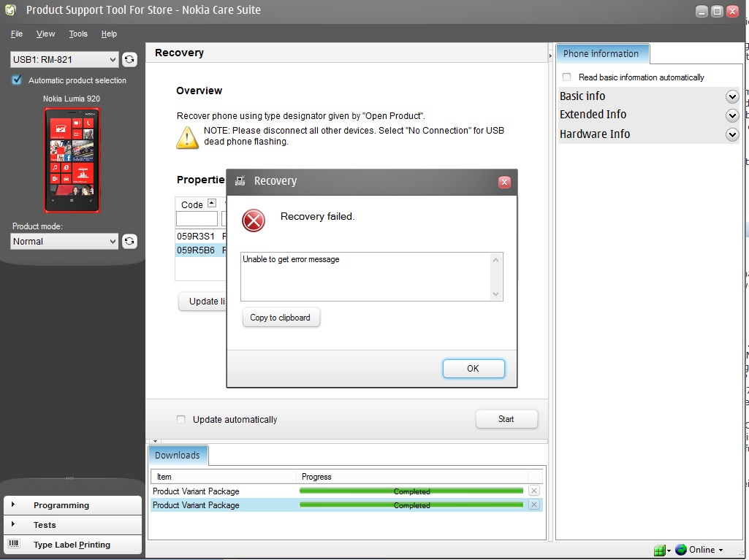Viewport: 749px width, 560px height.
Task: Select the Phone information tab
Action: coord(601,54)
